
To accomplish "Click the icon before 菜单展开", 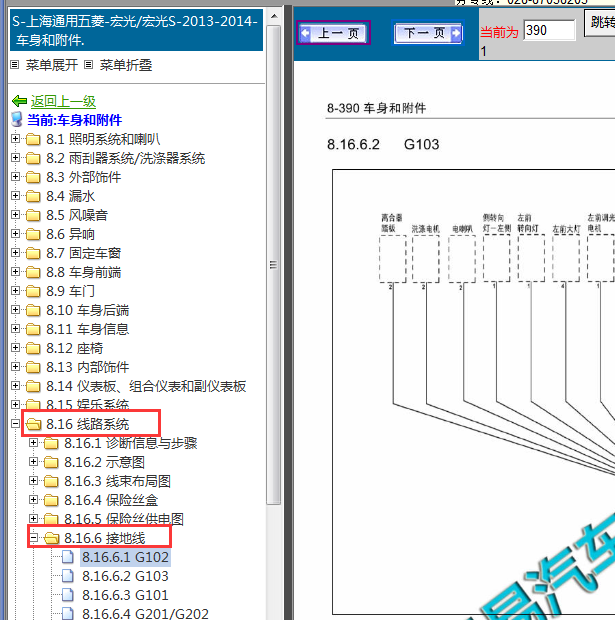I will click(15, 64).
